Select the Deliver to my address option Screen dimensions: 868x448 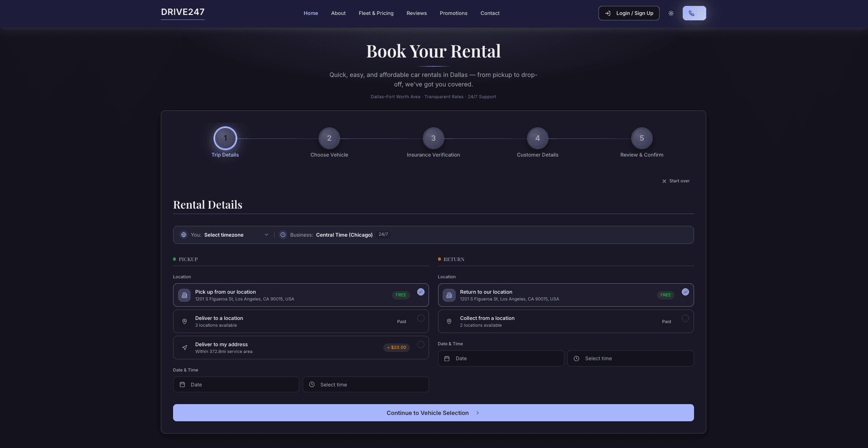coord(301,348)
